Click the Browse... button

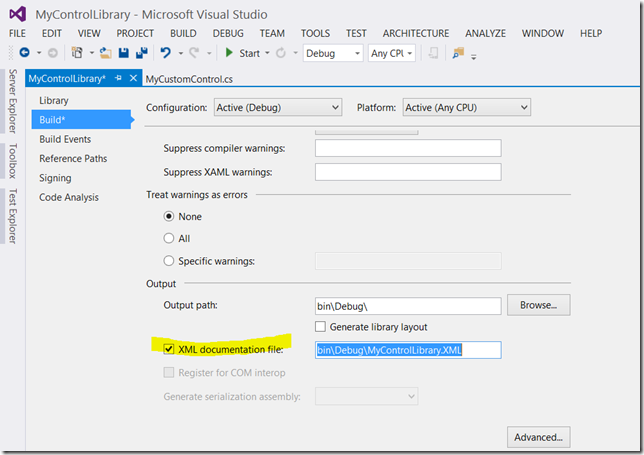pyautogui.click(x=538, y=305)
